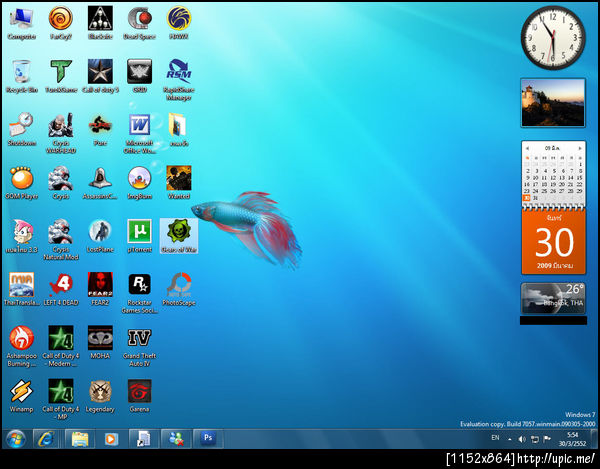Open the ThaiTranslator shortcut
This screenshot has height=469, width=600.
pos(21,289)
